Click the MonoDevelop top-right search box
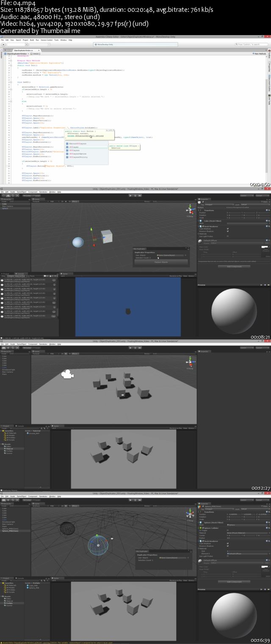 (252, 44)
